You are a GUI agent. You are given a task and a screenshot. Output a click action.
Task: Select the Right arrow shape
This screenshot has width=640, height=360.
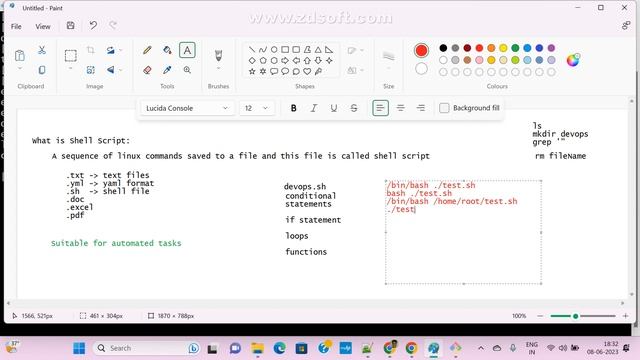point(285,60)
